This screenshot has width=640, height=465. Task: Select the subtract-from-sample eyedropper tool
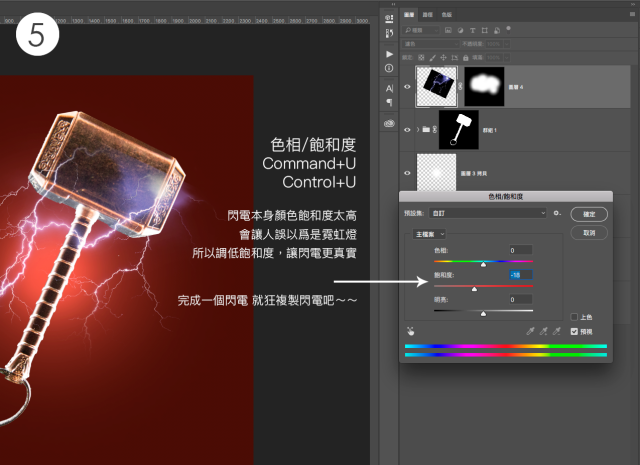(x=557, y=329)
